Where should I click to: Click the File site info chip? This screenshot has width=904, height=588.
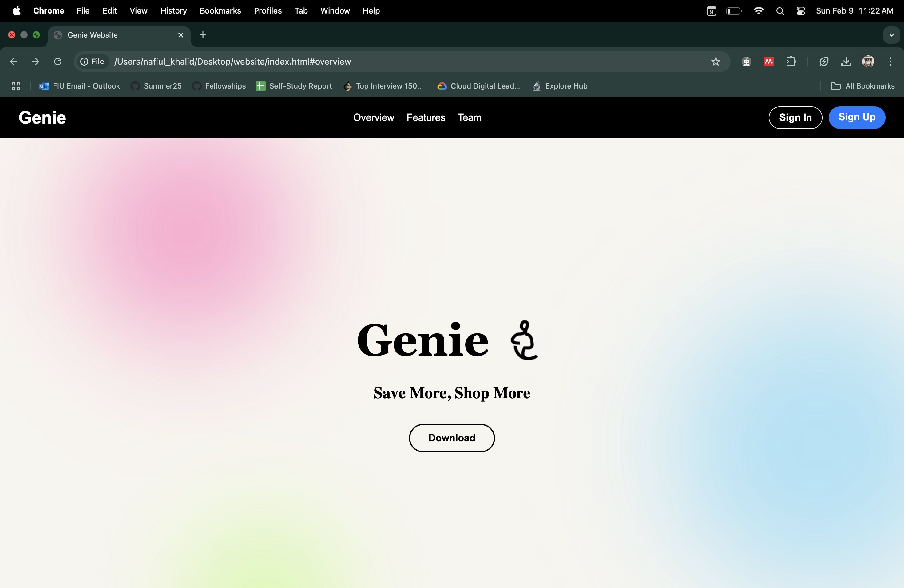pyautogui.click(x=92, y=62)
